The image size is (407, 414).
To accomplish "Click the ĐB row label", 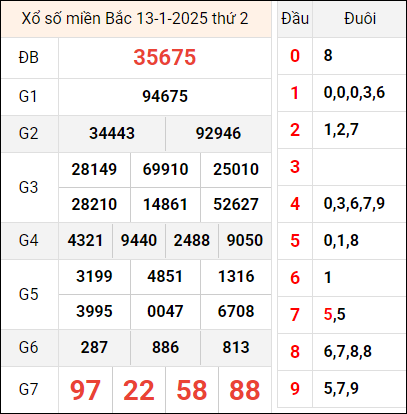I will pyautogui.click(x=29, y=58).
